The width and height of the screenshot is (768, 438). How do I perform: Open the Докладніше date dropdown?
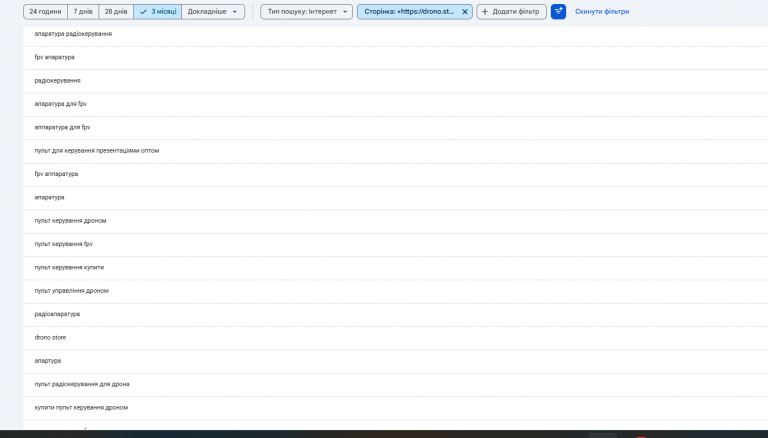tap(213, 11)
